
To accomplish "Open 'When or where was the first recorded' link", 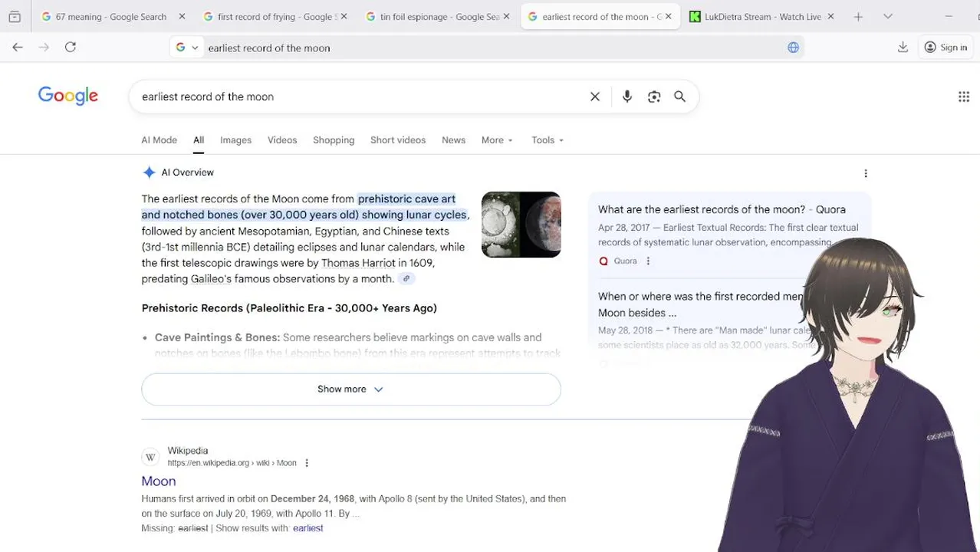I will (x=700, y=304).
